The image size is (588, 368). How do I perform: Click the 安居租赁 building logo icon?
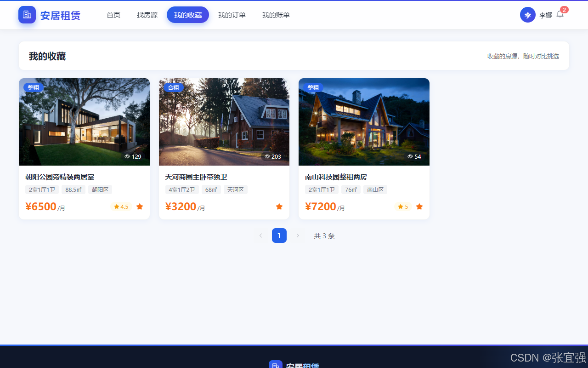27,15
